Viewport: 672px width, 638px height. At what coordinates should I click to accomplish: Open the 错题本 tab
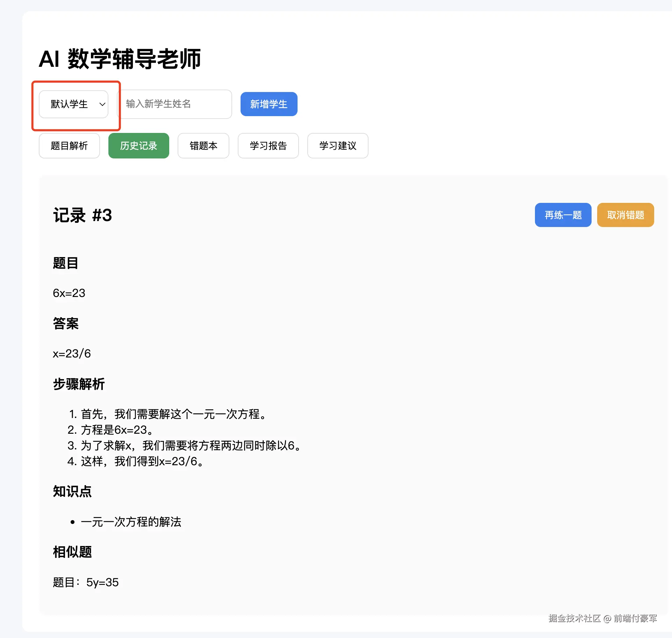pyautogui.click(x=203, y=146)
